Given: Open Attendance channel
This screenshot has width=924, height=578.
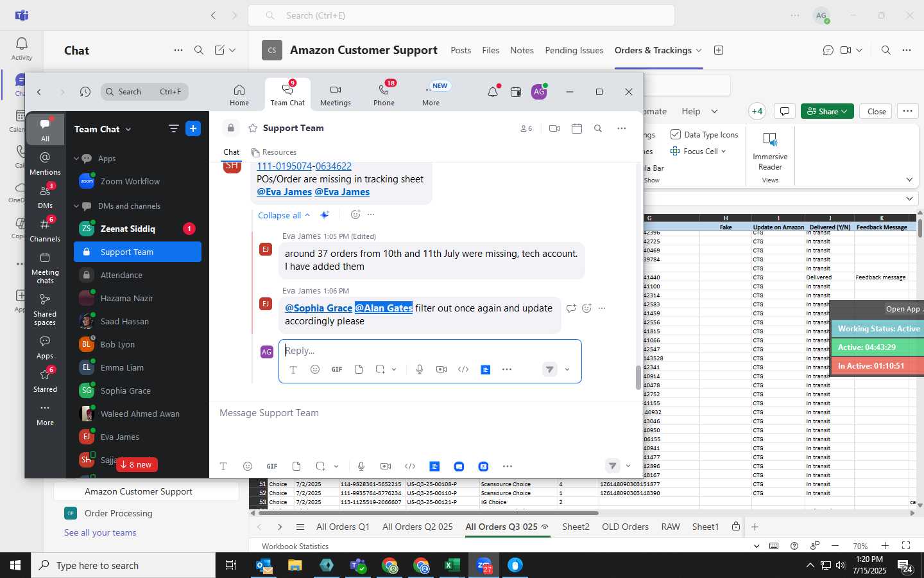Looking at the screenshot, I should click(x=137, y=275).
